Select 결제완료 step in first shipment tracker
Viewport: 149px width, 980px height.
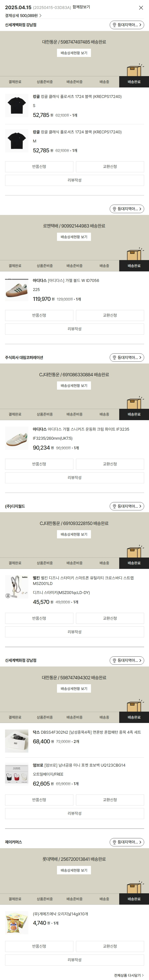pos(15,82)
